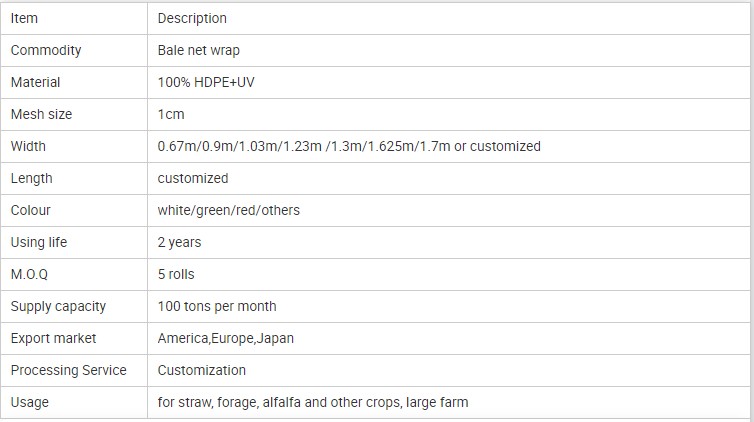This screenshot has width=754, height=422.
Task: Click 'America,Europe,Japan' export market value
Action: click(x=226, y=338)
